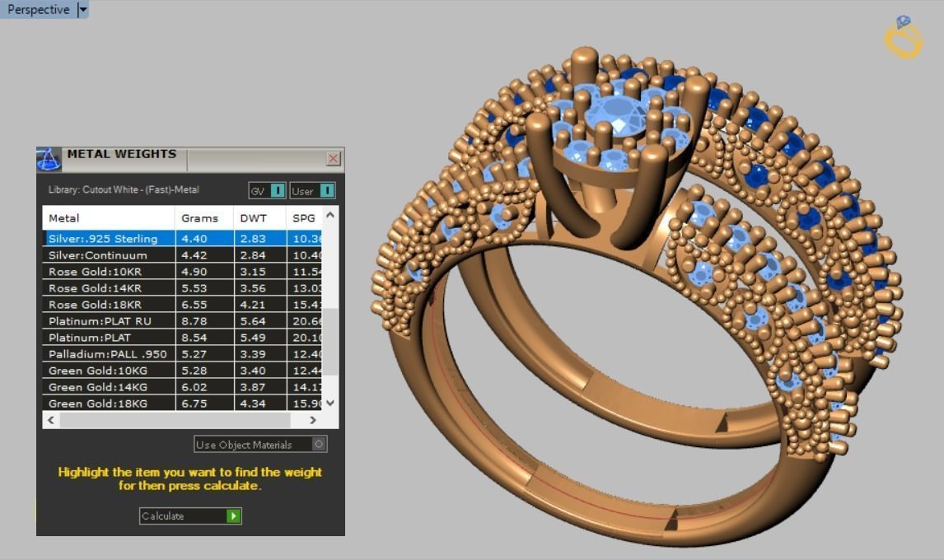
Task: Close the Metal Weights panel
Action: tap(333, 158)
